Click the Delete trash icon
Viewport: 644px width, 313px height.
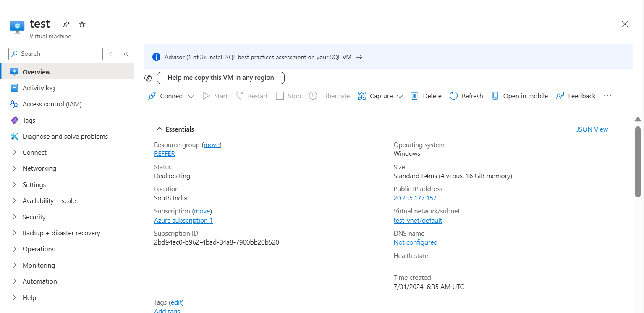(414, 96)
